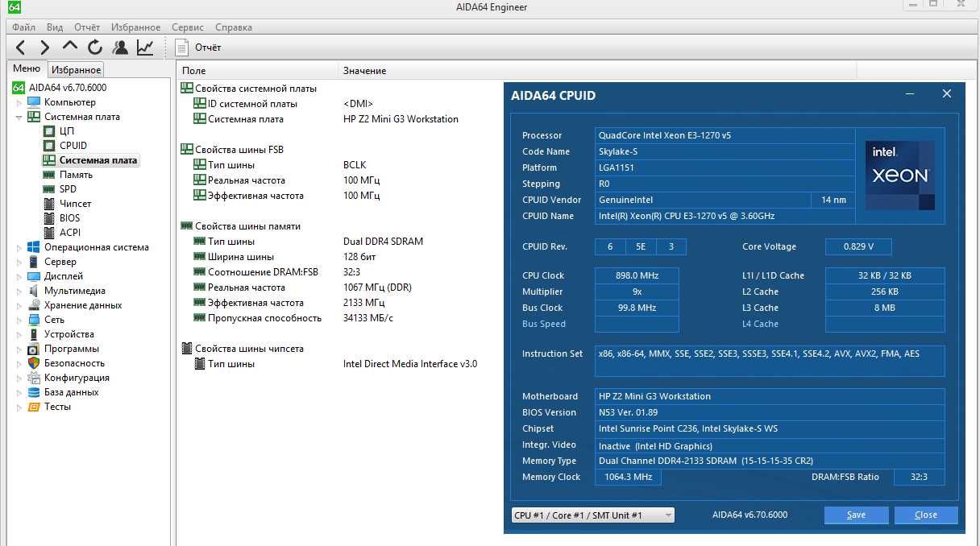This screenshot has height=546, width=980.
Task: Click the Close button in CPUID window
Action: click(926, 515)
